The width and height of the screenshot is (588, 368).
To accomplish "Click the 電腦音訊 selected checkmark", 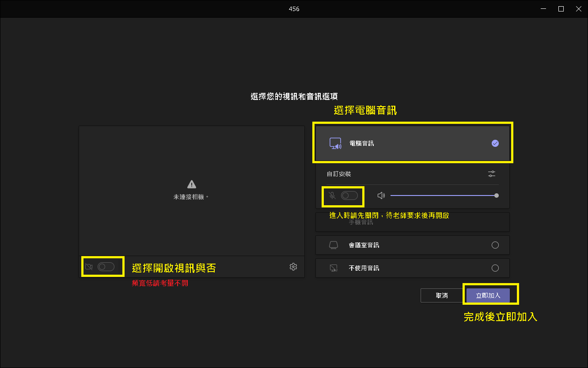I will (495, 143).
